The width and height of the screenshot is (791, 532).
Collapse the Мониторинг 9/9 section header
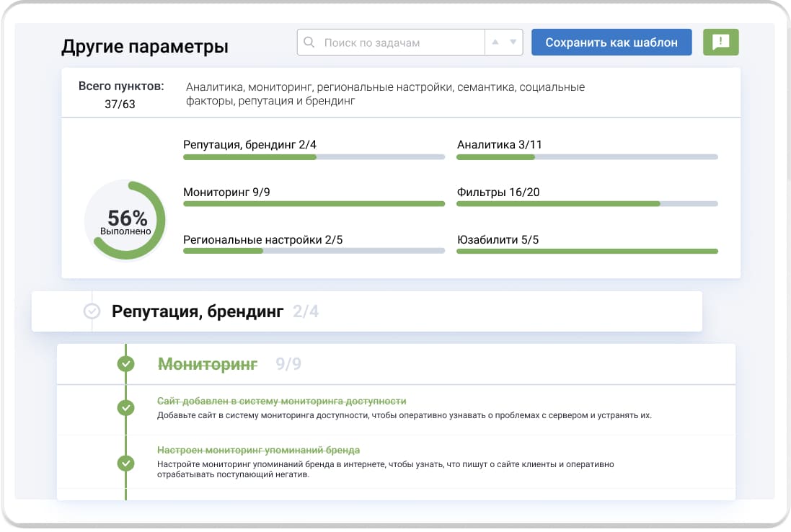coord(208,364)
